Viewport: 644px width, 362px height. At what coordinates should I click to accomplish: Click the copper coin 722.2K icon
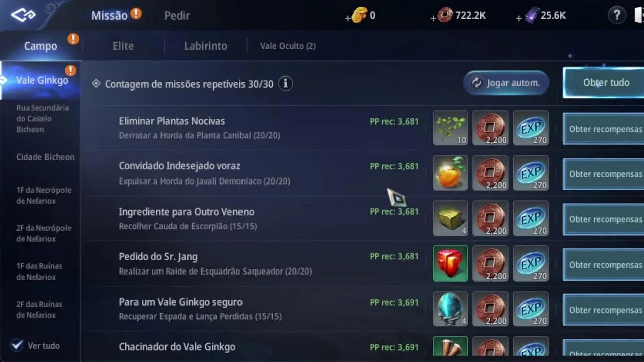tap(445, 15)
